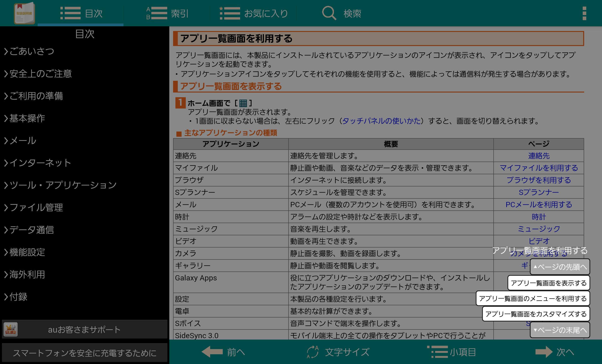Viewport: 602px width, 364px height.
Task: Click the カメラ application cell
Action: pyautogui.click(x=231, y=253)
